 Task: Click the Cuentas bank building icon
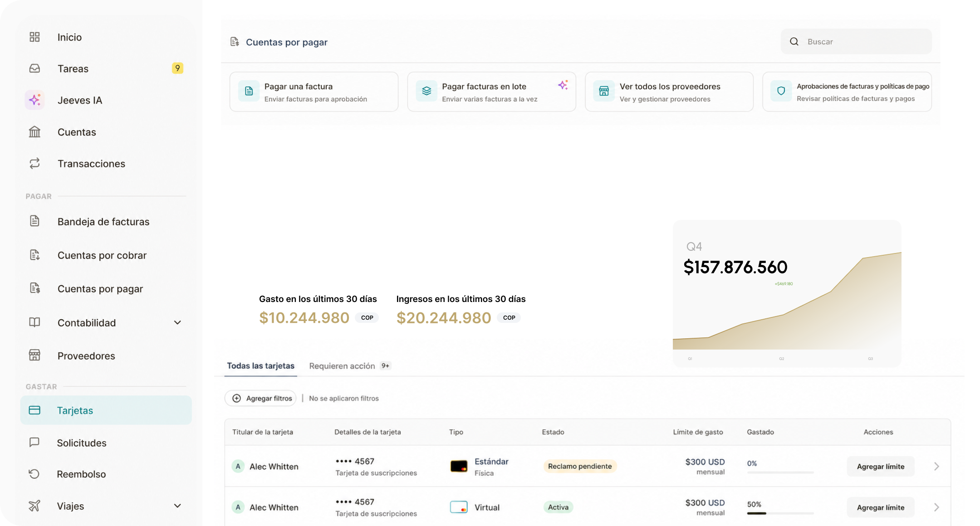[34, 132]
